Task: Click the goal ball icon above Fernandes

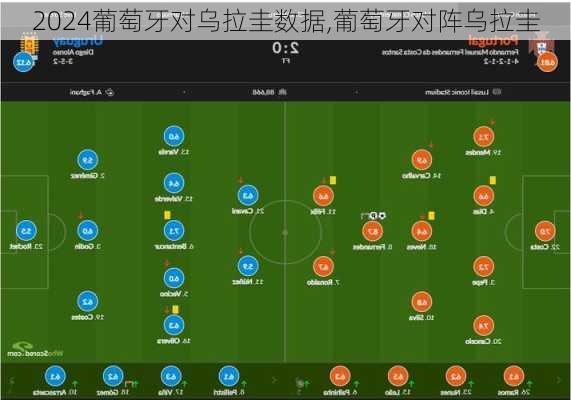Action: pos(382,216)
